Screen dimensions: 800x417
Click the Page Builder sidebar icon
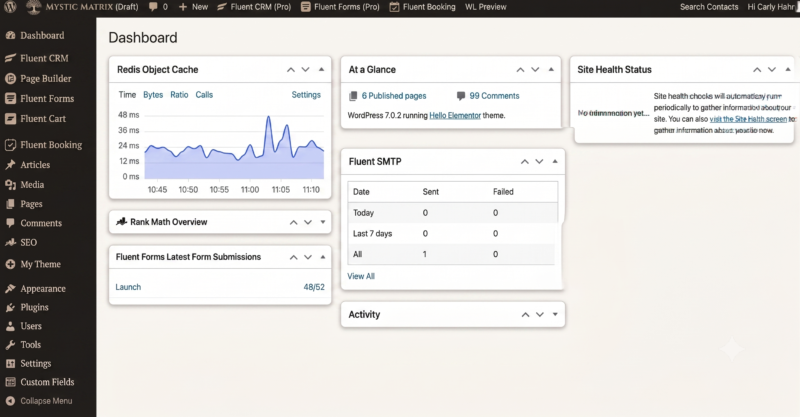(10, 79)
